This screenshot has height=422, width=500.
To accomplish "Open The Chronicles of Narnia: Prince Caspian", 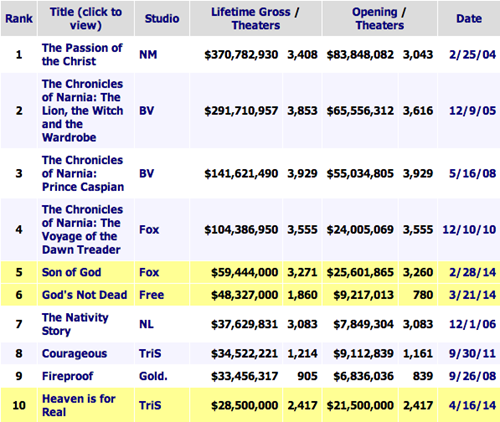I will 83,173.
